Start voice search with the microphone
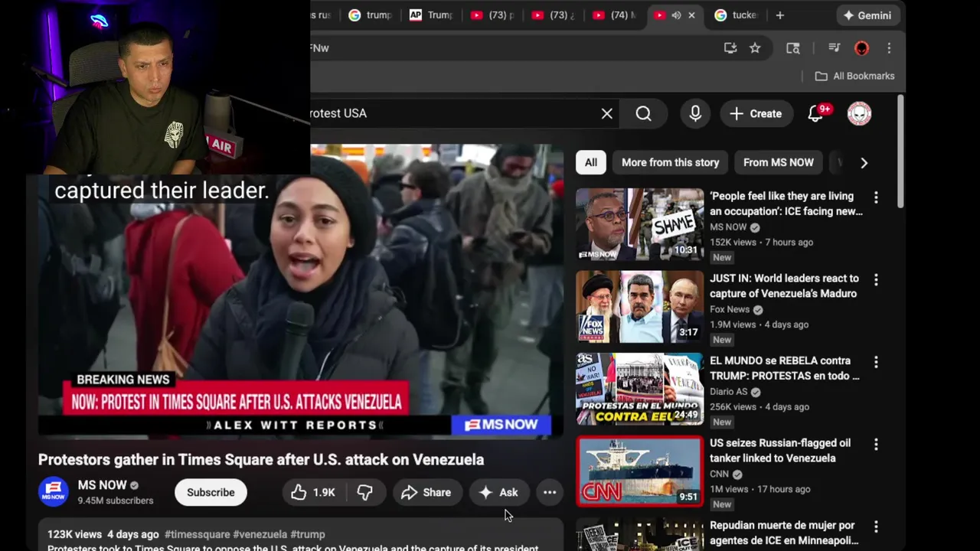This screenshot has width=980, height=551. tap(695, 114)
